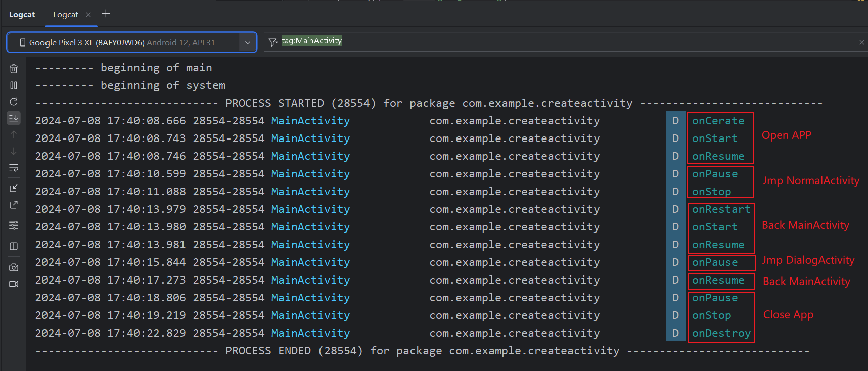Start screen recording with video icon
The height and width of the screenshot is (371, 868).
point(14,284)
